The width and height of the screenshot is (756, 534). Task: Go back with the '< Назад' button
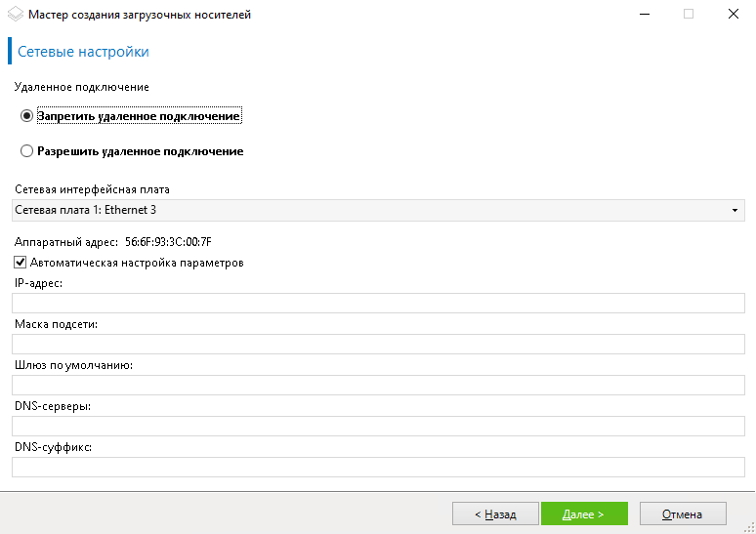(495, 513)
